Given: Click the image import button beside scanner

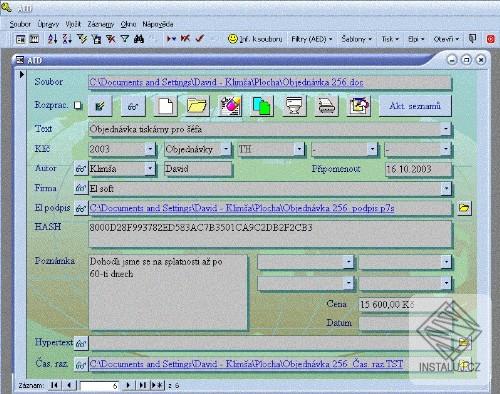Looking at the screenshot, I should pos(359,106).
